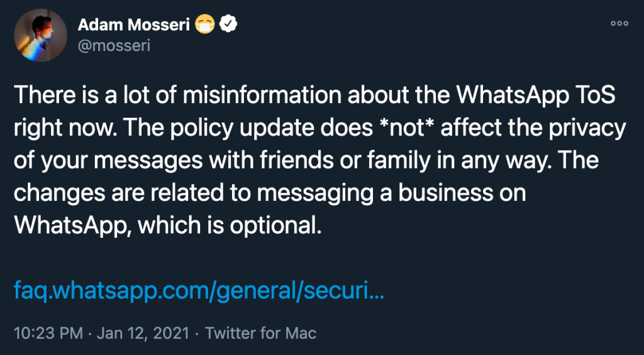Open the faq.whatsapp.com/general/securi… link

[199, 291]
